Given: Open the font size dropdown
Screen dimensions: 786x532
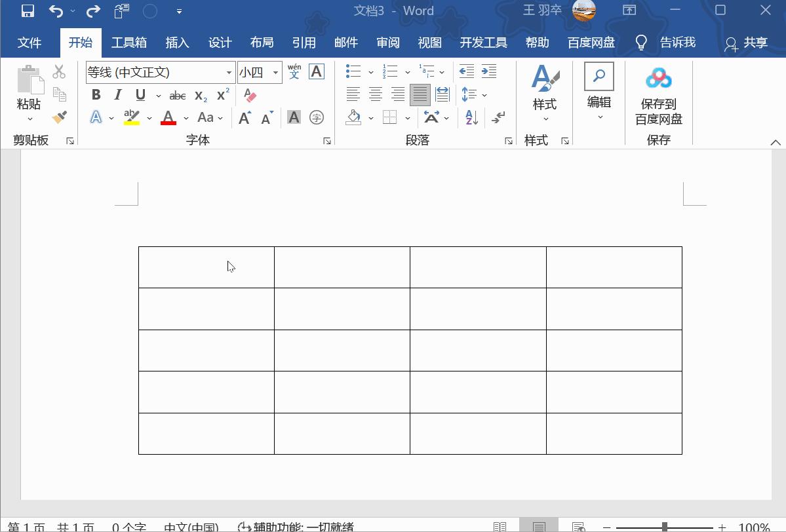Looking at the screenshot, I should point(275,72).
